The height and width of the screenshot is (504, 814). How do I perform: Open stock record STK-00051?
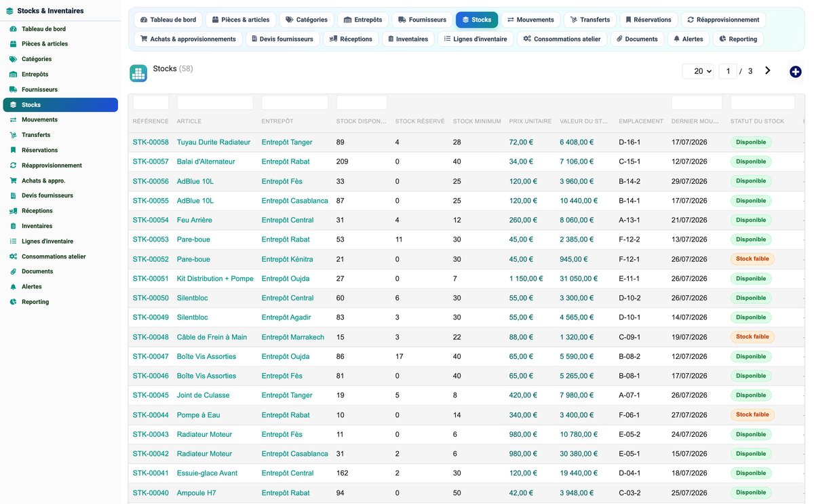151,279
